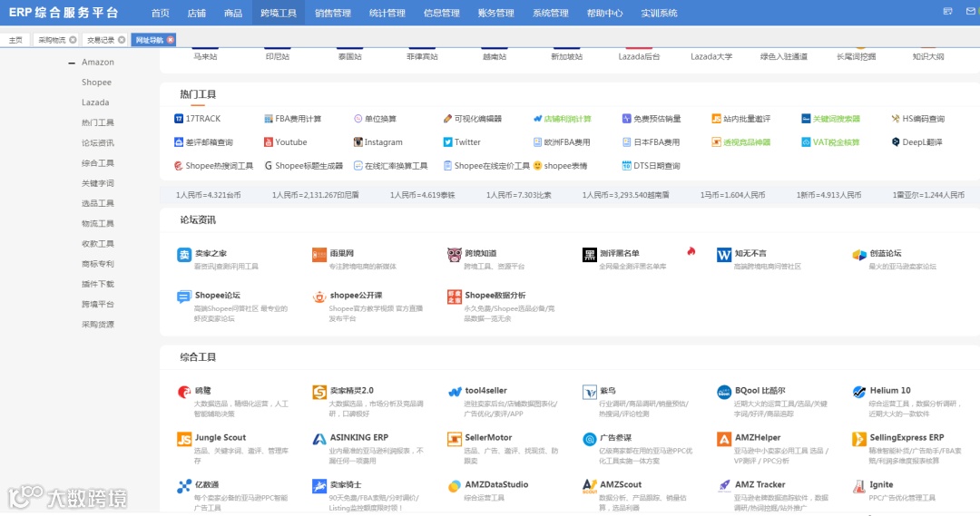The width and height of the screenshot is (980, 516).
Task: Click the SellerMotor icon
Action: coord(455,439)
